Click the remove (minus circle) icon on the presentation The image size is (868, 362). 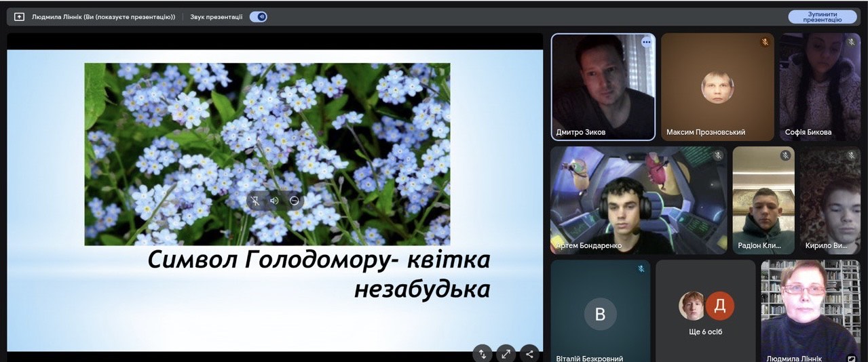(294, 201)
